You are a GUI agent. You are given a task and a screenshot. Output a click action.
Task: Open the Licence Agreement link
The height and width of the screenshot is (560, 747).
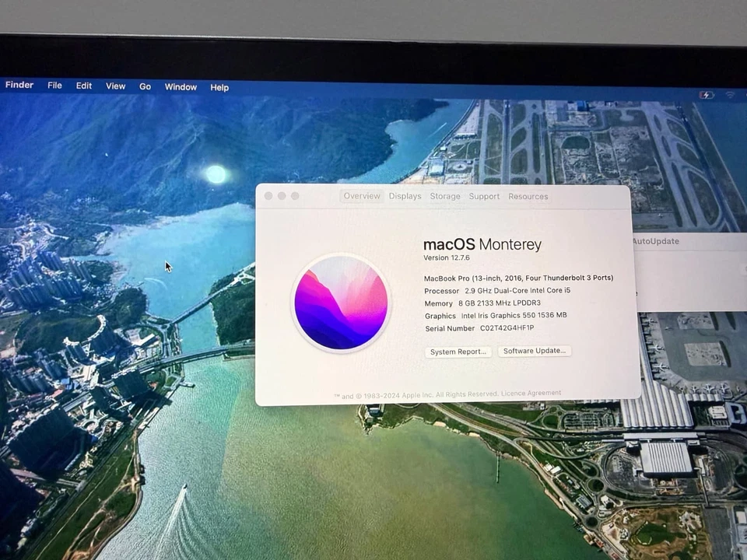(x=531, y=393)
